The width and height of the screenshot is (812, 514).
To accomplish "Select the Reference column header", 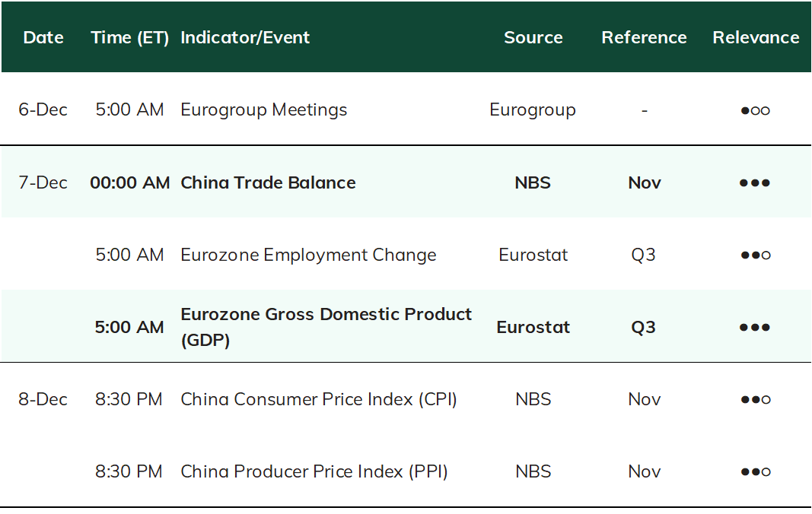I will (645, 37).
